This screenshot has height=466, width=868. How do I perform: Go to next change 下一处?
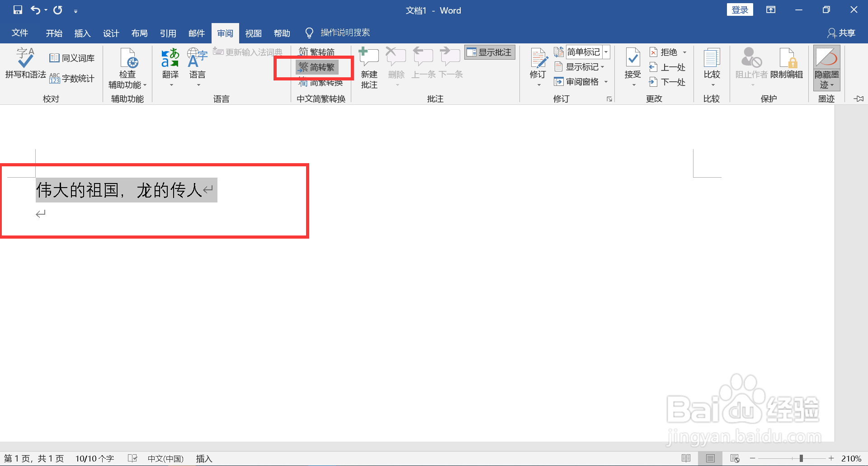[667, 82]
